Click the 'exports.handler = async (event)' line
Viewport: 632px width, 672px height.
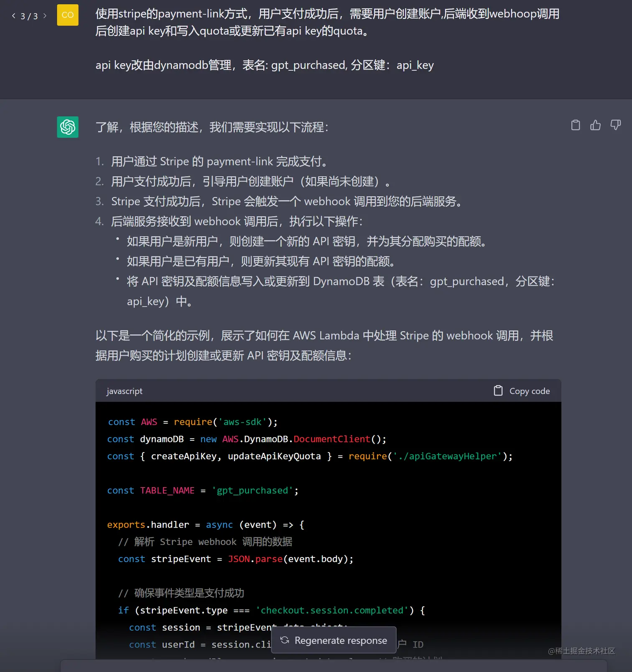tap(206, 524)
